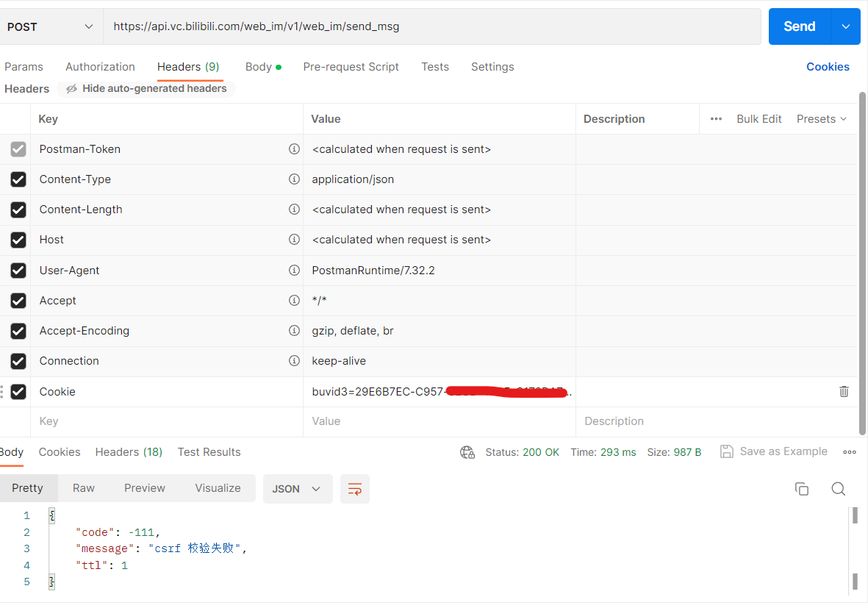Open the network information globe icon
The image size is (868, 608).
(467, 452)
